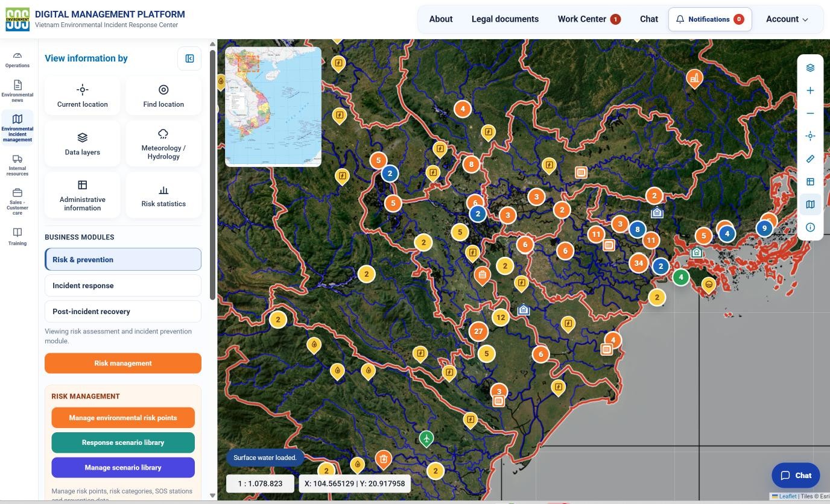Open the table view map icon
Viewport: 830px width, 504px height.
click(x=810, y=181)
